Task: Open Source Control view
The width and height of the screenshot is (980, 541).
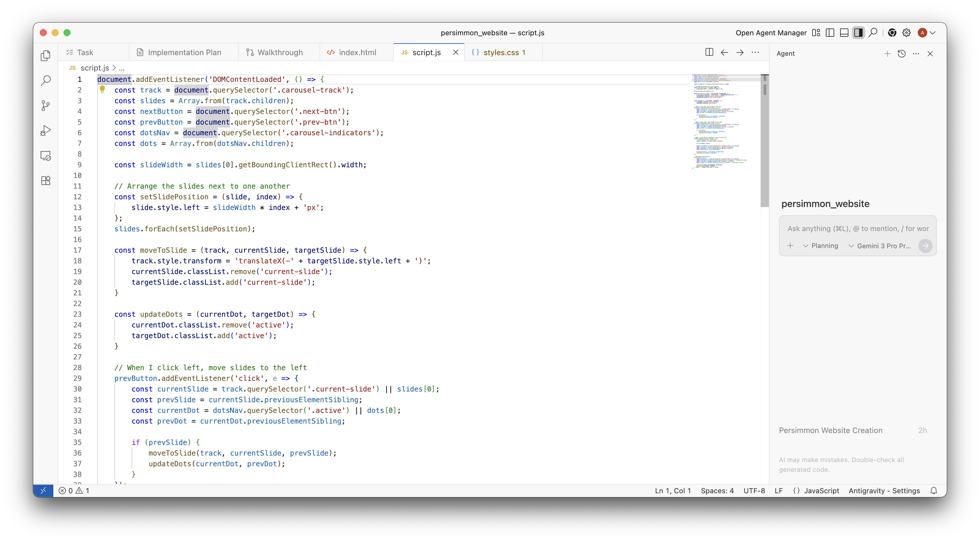Action: (46, 106)
